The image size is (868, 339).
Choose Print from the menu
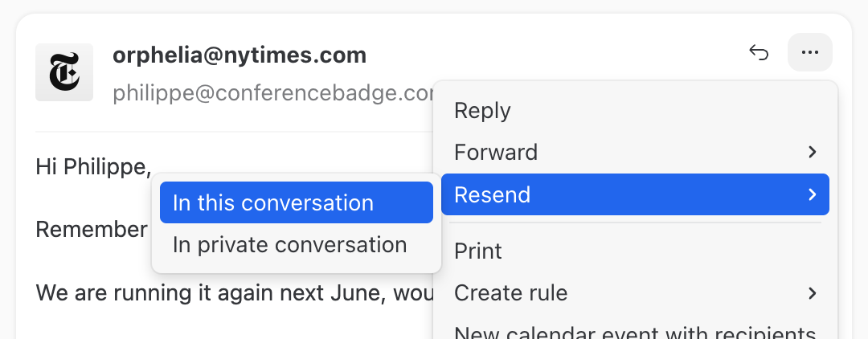click(x=478, y=251)
